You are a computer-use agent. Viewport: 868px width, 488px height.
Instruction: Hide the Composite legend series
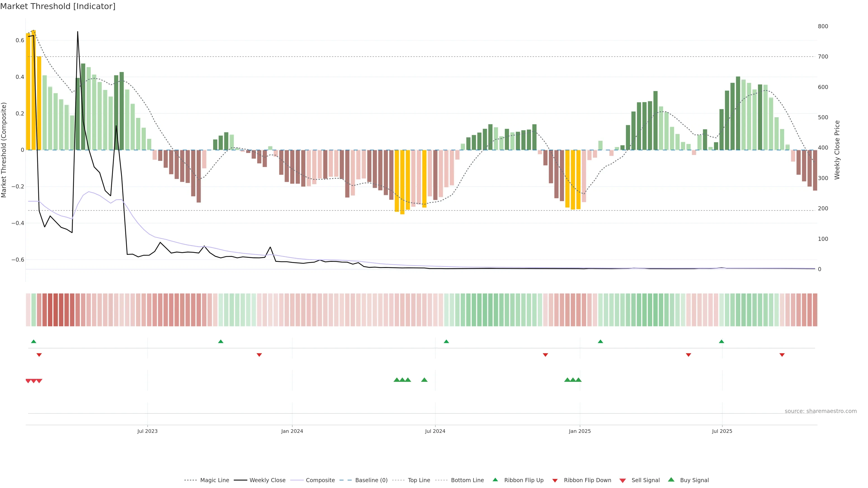coord(320,480)
